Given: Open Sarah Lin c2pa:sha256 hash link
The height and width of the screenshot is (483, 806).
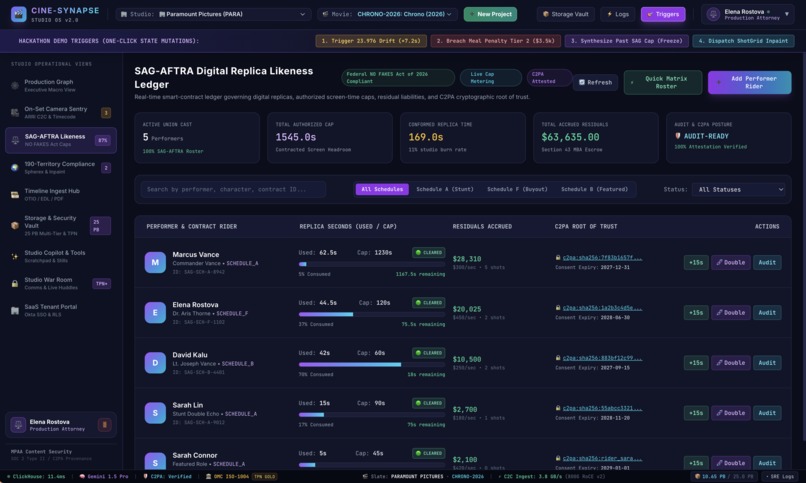Looking at the screenshot, I should click(x=602, y=408).
